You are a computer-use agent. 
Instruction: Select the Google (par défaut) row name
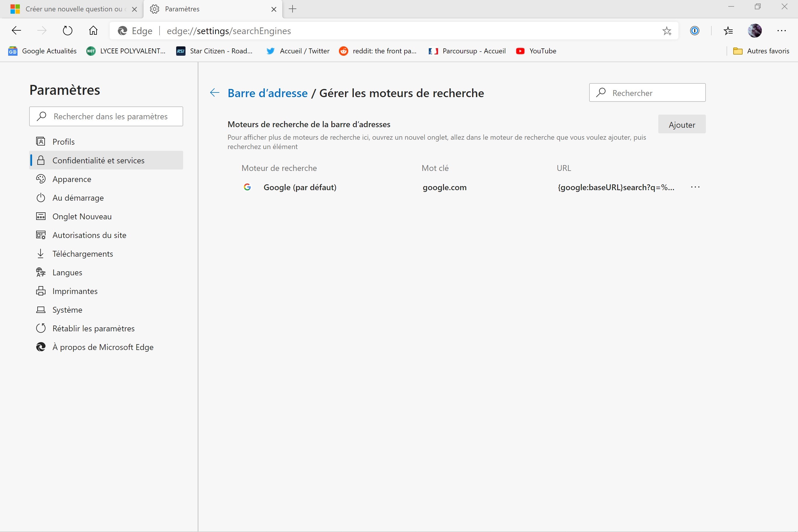[300, 187]
